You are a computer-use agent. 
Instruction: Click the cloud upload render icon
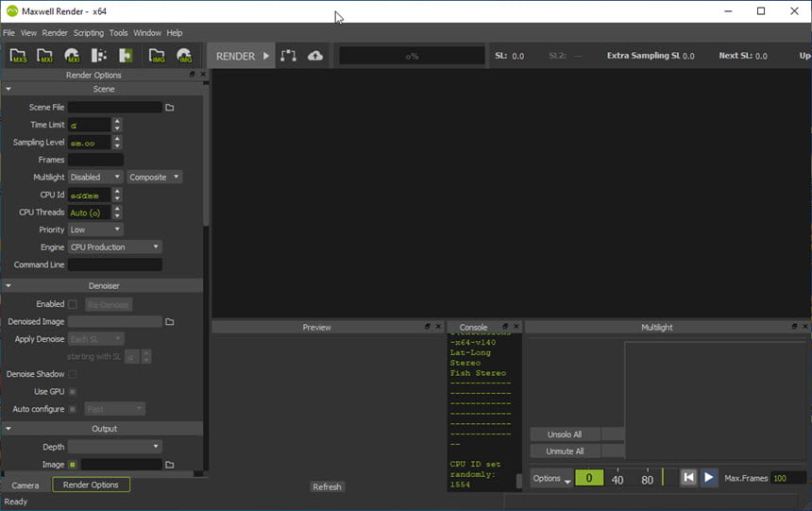click(314, 56)
